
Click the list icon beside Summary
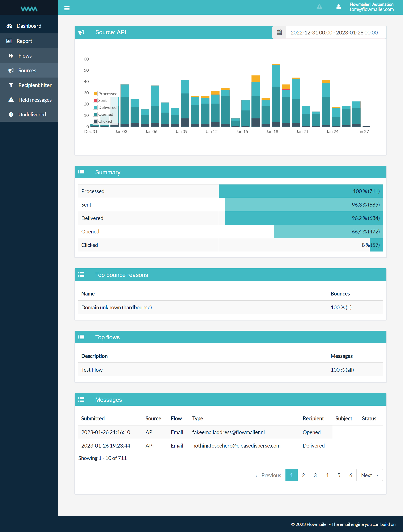pos(81,172)
